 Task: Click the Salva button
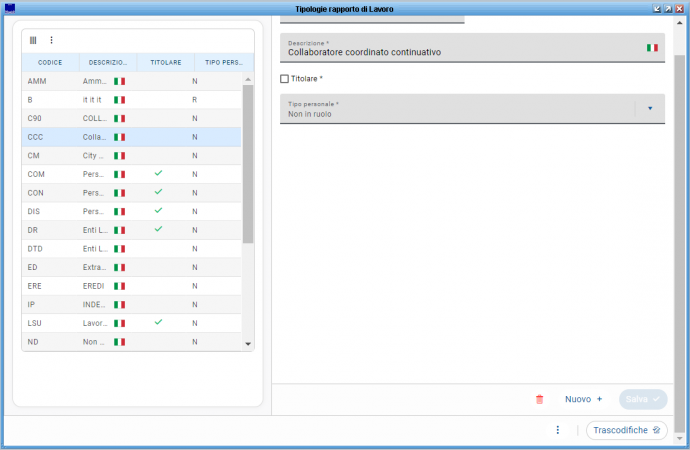coord(643,399)
